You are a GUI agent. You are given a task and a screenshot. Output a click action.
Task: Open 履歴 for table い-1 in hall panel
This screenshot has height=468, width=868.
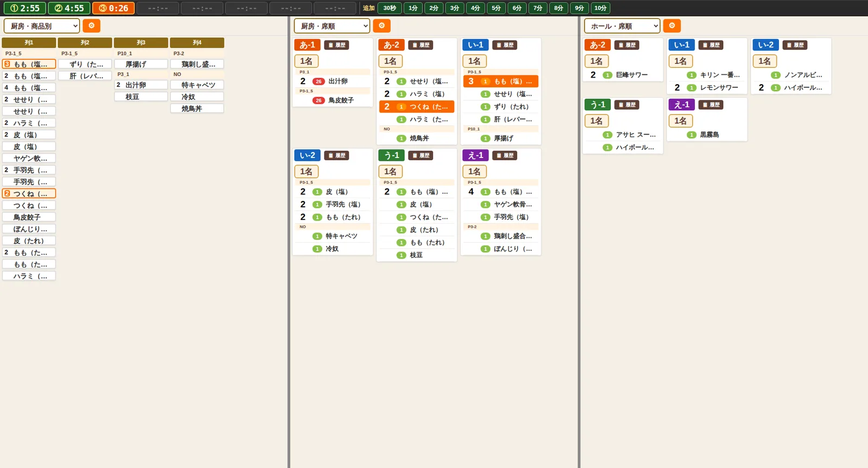(711, 45)
